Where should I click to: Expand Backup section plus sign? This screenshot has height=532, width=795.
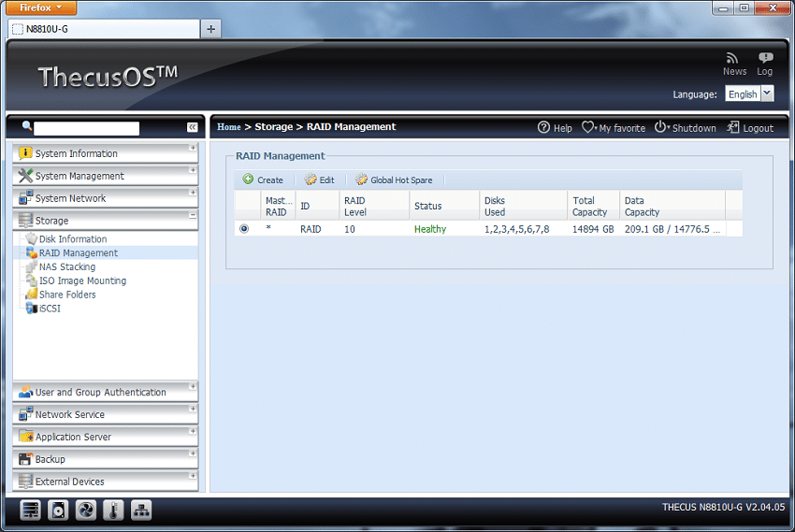pos(193,453)
